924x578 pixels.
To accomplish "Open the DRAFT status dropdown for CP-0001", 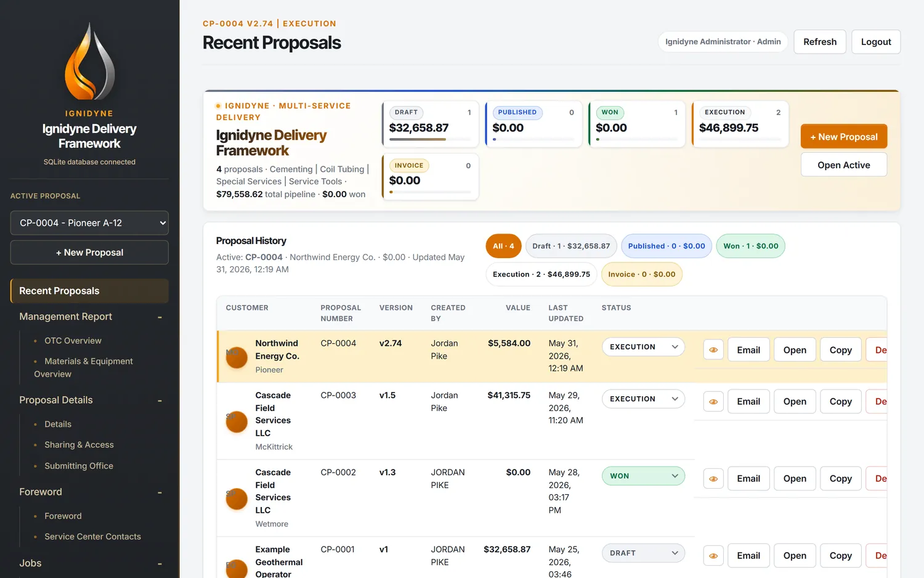I will (643, 553).
